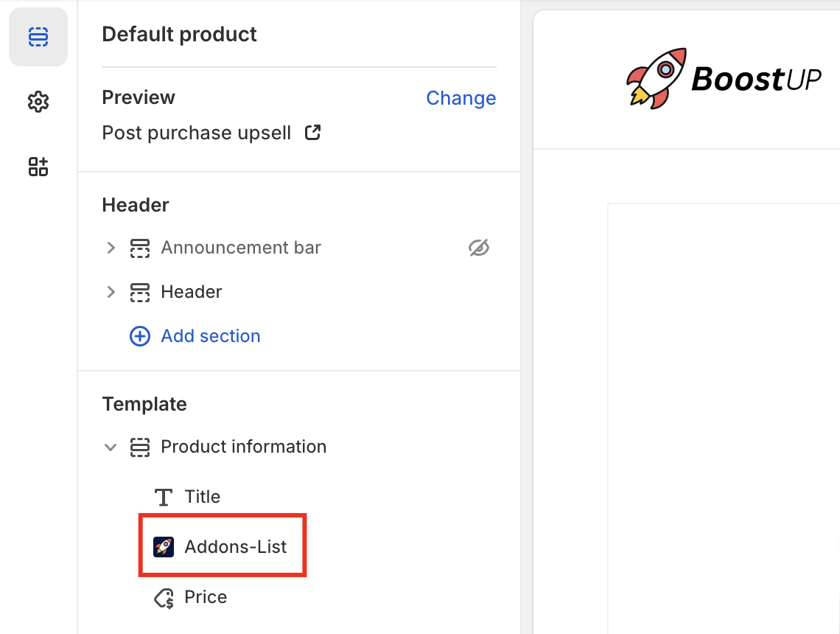Screen dimensions: 840x634
Task: Open the Sections panel in left rail
Action: click(x=38, y=37)
